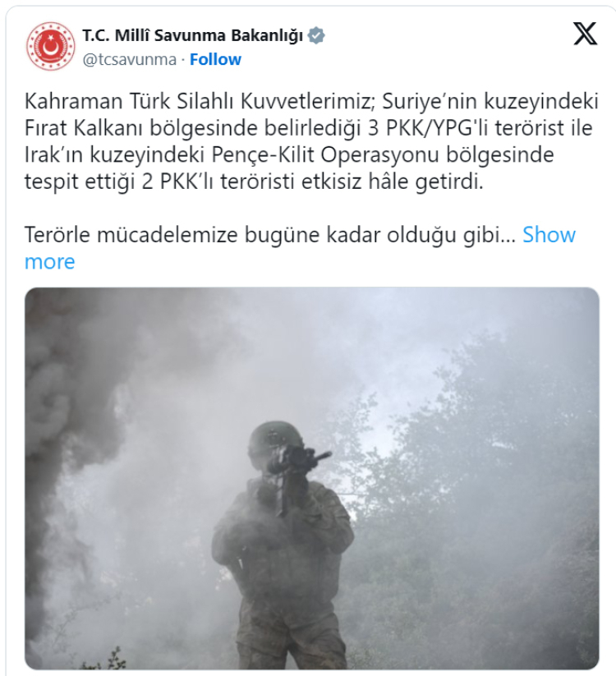This screenshot has height=676, width=616.
Task: Click 'Kahraman Türk Silahlı Kuvvetlerimiz' opening phrase
Action: click(x=199, y=102)
